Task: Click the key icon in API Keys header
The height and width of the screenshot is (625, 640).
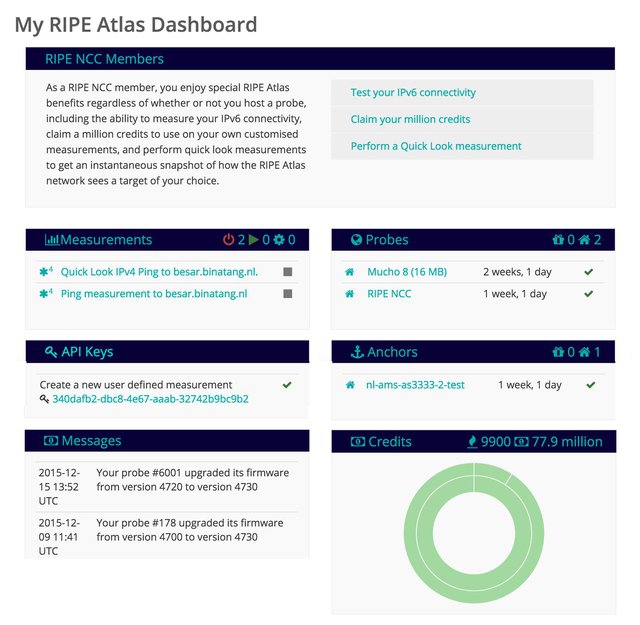Action: point(51,352)
